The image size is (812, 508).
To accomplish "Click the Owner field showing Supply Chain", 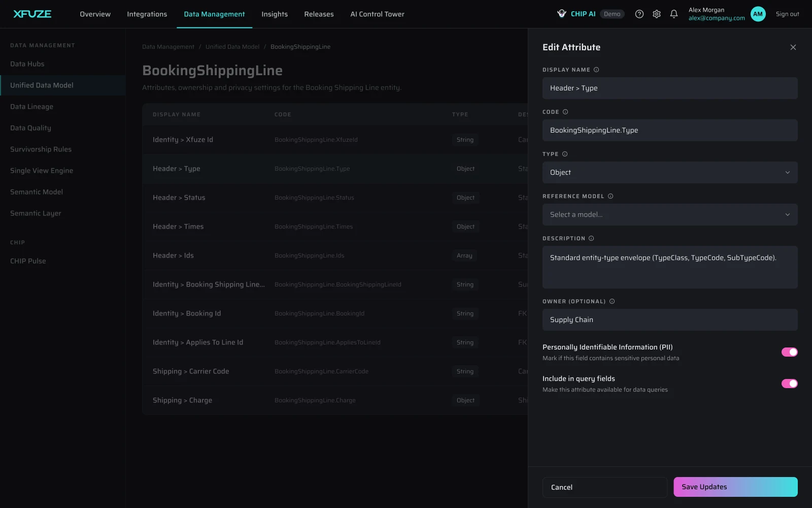I will (670, 320).
